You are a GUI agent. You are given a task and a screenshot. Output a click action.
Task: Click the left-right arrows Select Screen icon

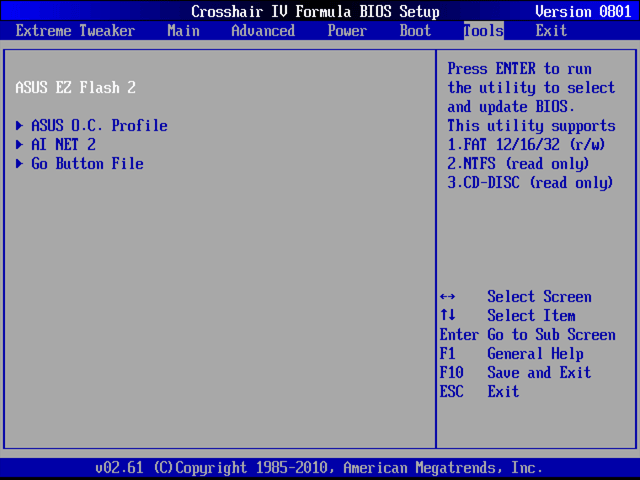point(447,297)
